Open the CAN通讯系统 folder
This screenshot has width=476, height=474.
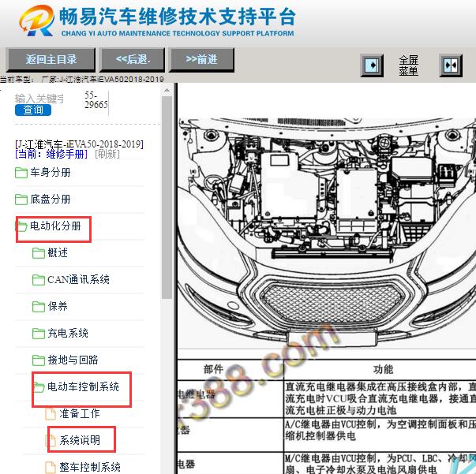click(x=78, y=279)
